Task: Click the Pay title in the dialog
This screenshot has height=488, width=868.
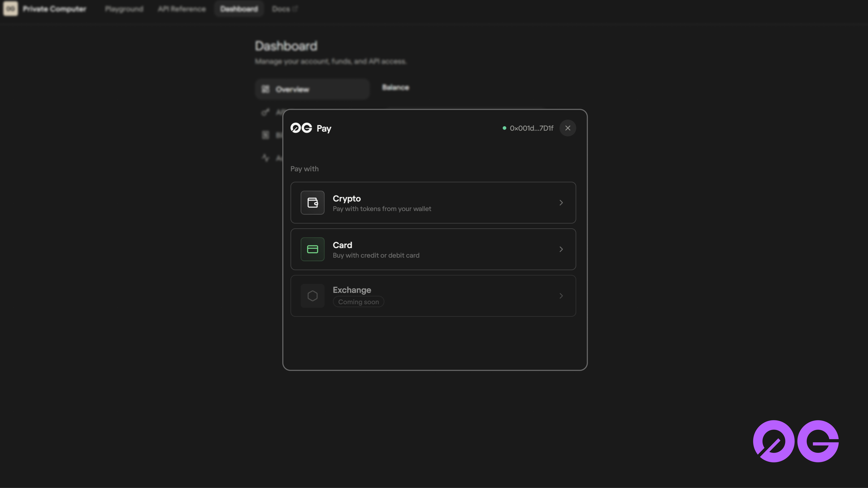Action: (x=324, y=129)
